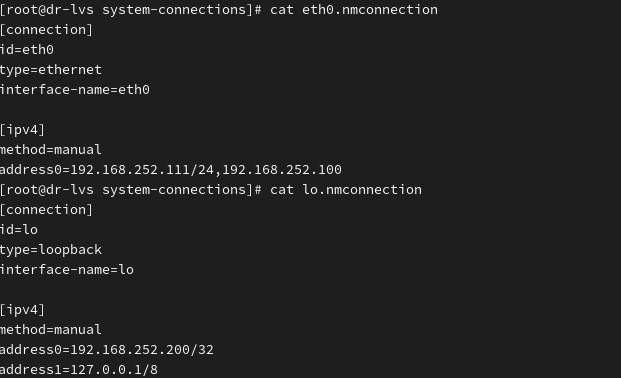The height and width of the screenshot is (378, 621).
Task: Click the second [ipv4] section header
Action: tap(23, 310)
